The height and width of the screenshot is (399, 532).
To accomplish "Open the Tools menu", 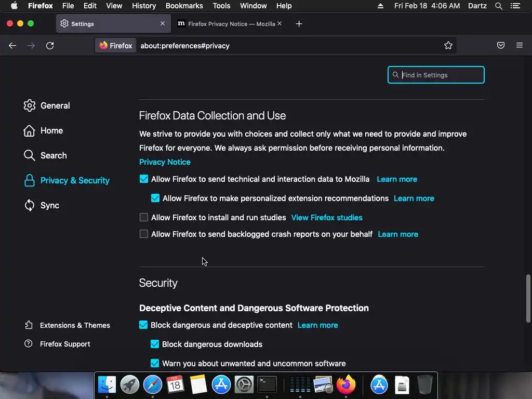I will click(x=221, y=6).
